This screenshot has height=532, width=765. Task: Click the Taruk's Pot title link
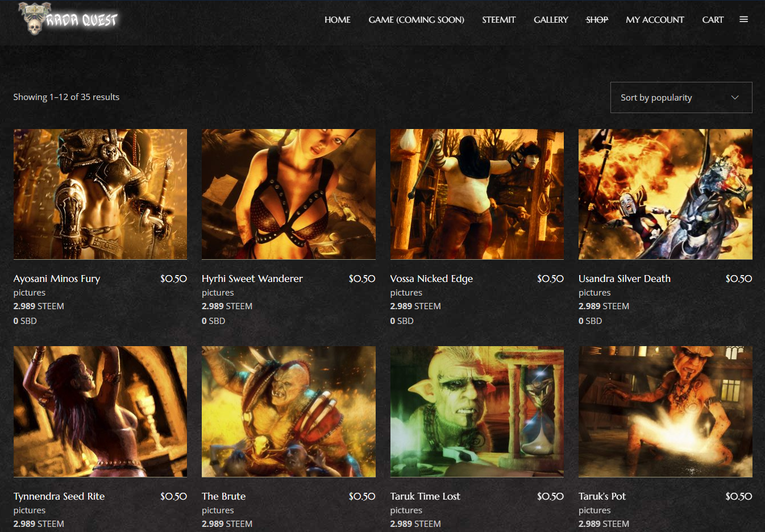(x=602, y=496)
